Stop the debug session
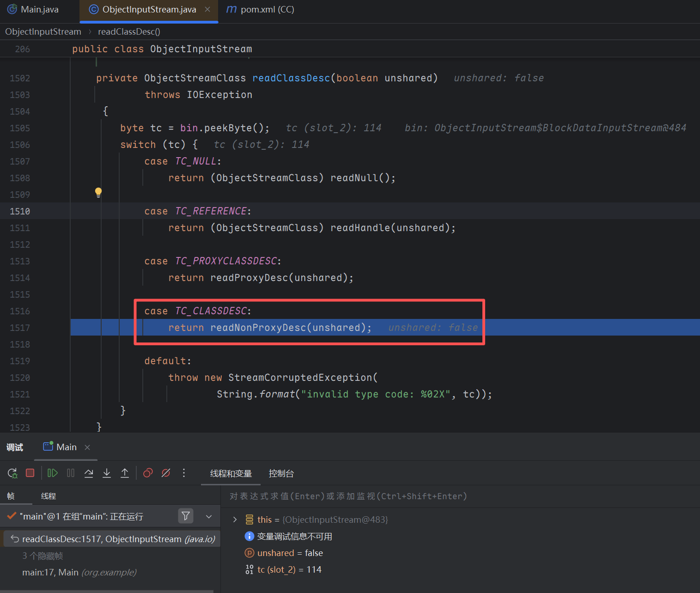Image resolution: width=700 pixels, height=593 pixels. 30,473
